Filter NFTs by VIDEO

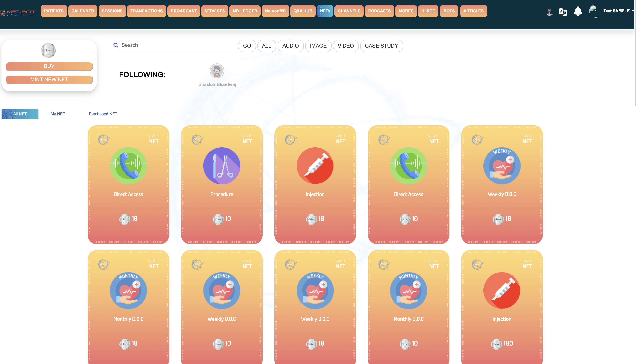[x=346, y=46]
